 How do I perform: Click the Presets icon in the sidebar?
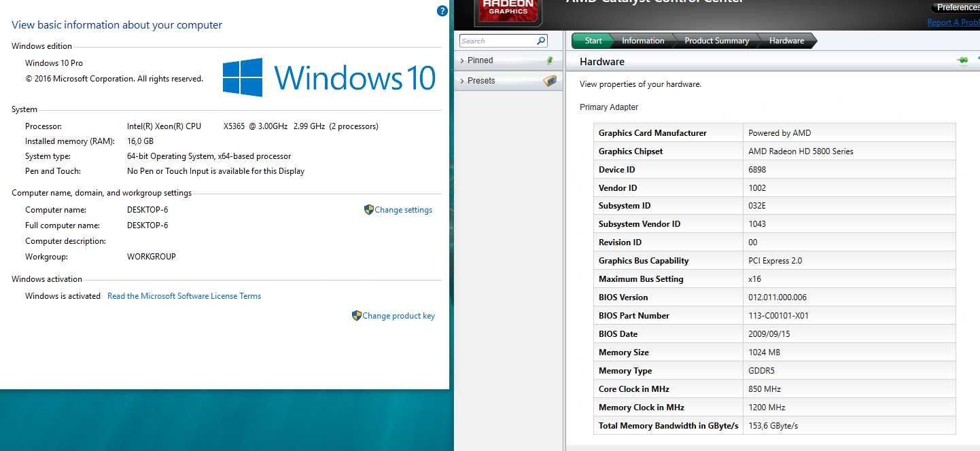click(550, 81)
